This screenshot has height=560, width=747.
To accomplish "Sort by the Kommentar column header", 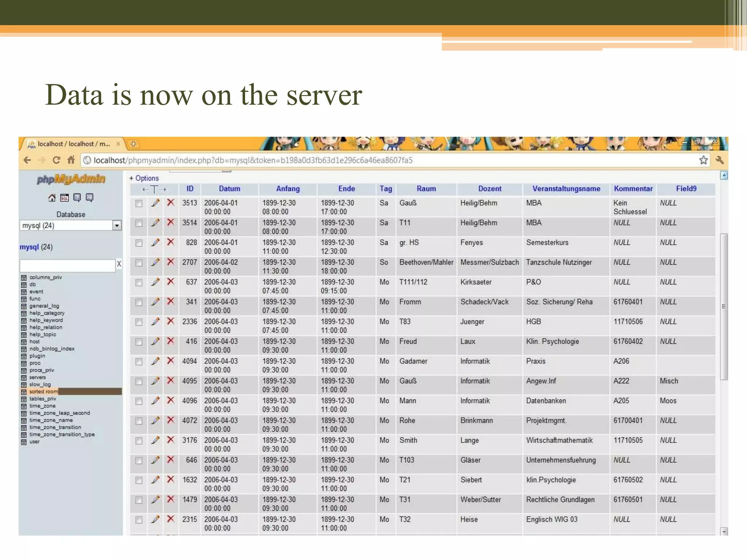I will [x=633, y=189].
